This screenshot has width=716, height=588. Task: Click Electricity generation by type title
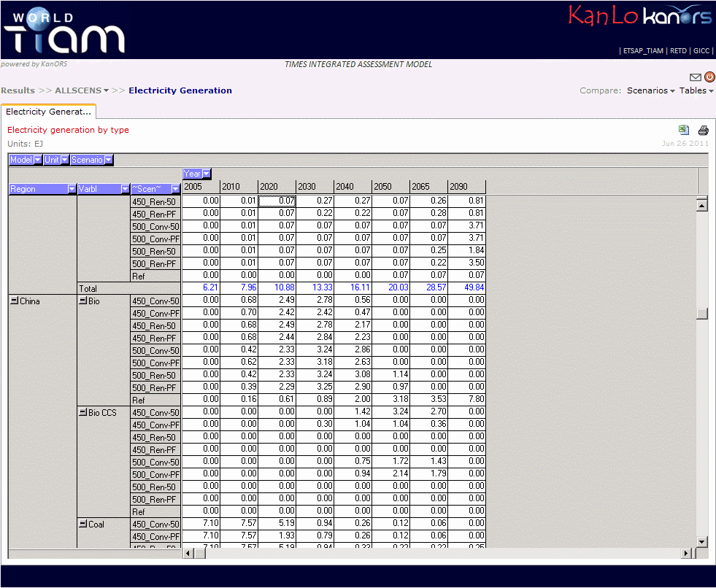tap(68, 130)
